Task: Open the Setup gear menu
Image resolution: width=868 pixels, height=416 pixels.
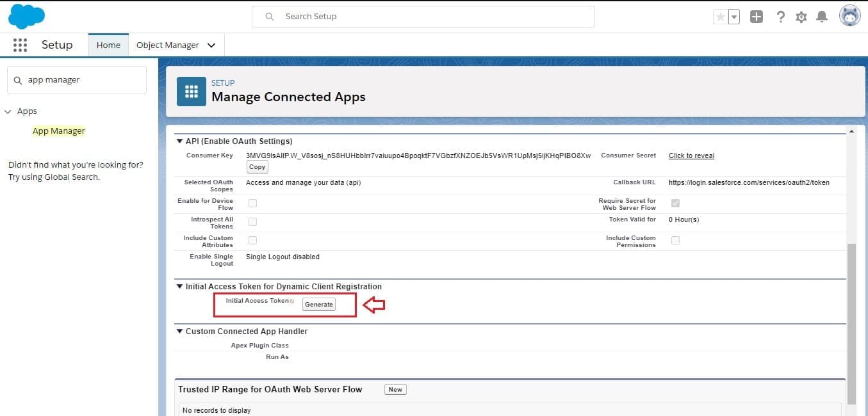Action: (801, 17)
